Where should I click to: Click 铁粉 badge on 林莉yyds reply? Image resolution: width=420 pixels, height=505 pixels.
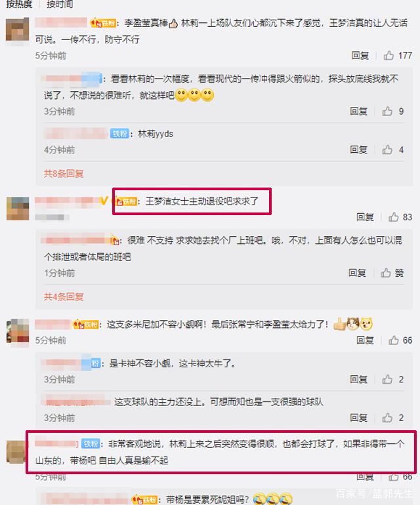point(119,134)
